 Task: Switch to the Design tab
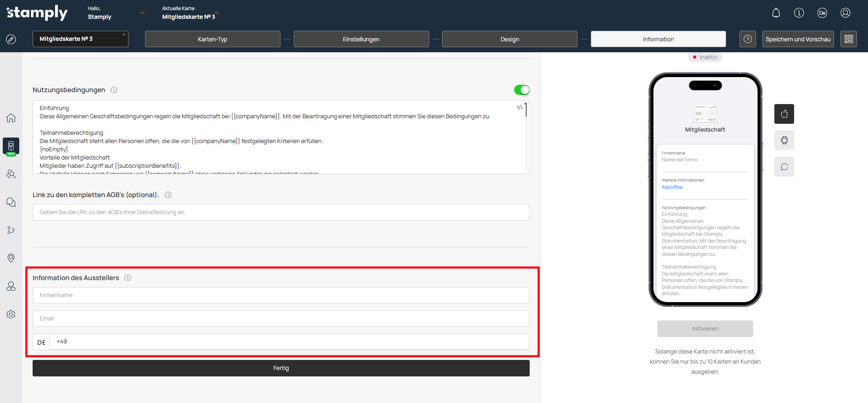tap(510, 39)
